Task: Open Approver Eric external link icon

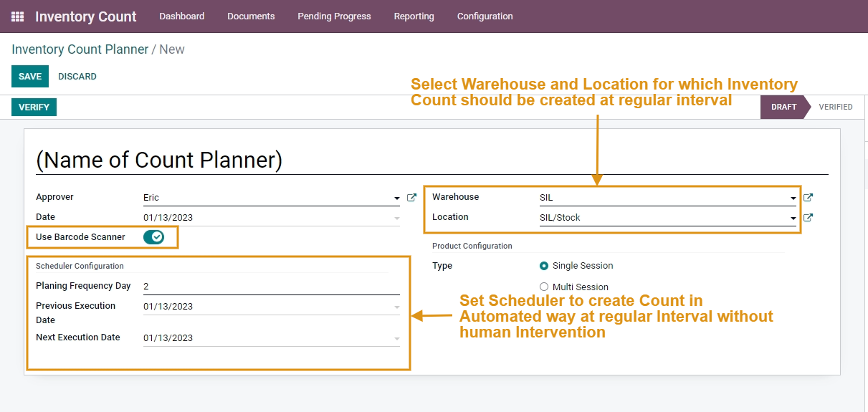Action: coord(411,198)
